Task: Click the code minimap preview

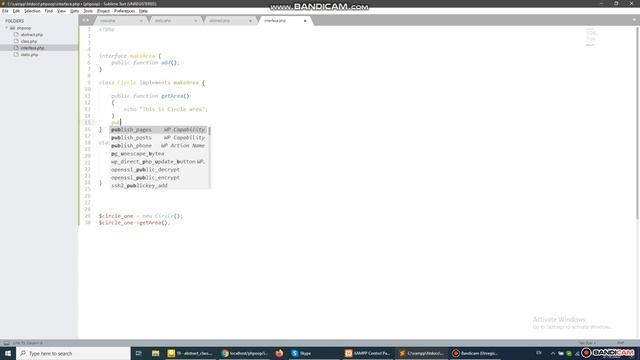Action: coord(591,37)
